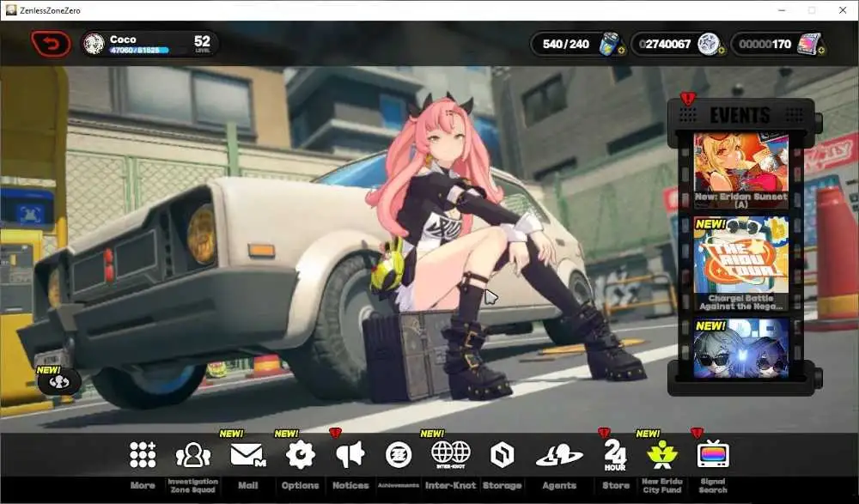Add Dennies with the coin plus icon
Screen dimensions: 859x504
tap(722, 51)
